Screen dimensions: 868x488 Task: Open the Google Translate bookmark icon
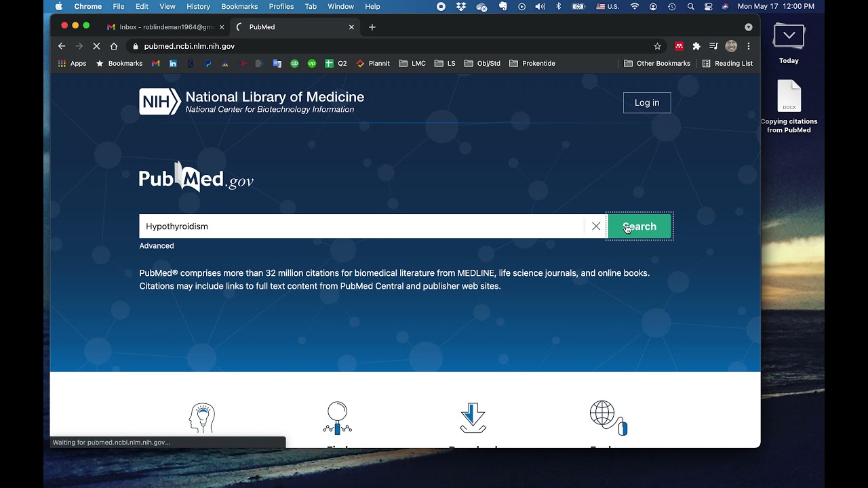(277, 64)
